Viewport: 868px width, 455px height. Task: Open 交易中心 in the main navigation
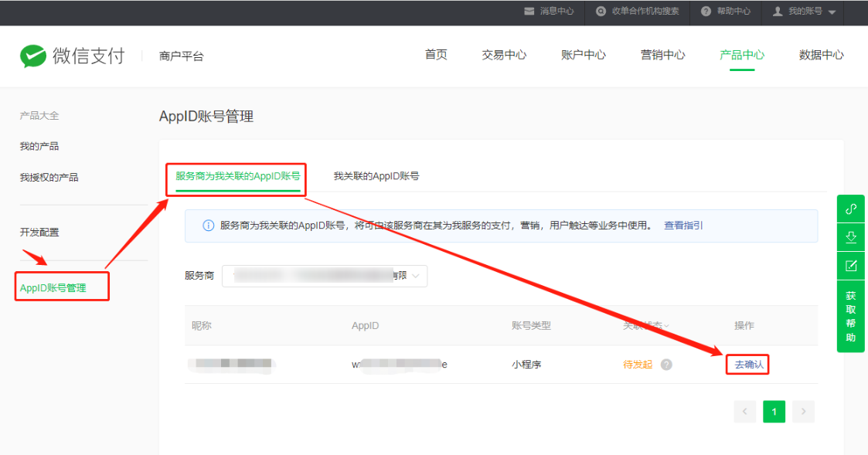tap(504, 55)
